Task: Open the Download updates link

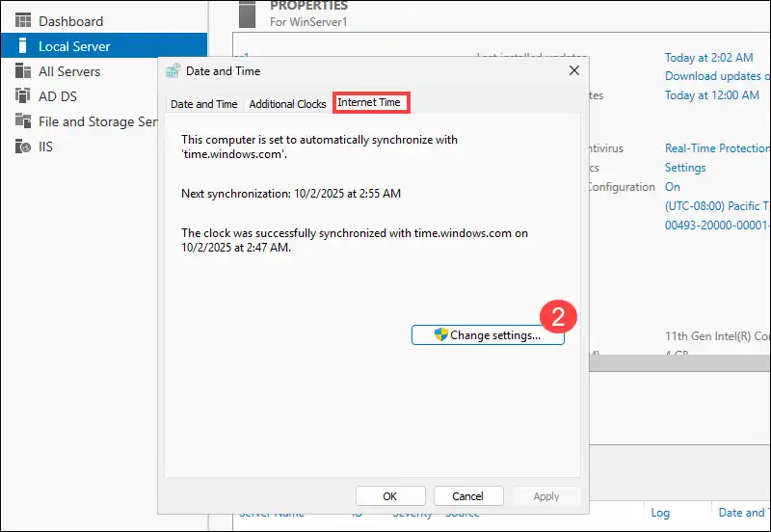Action: (x=717, y=76)
